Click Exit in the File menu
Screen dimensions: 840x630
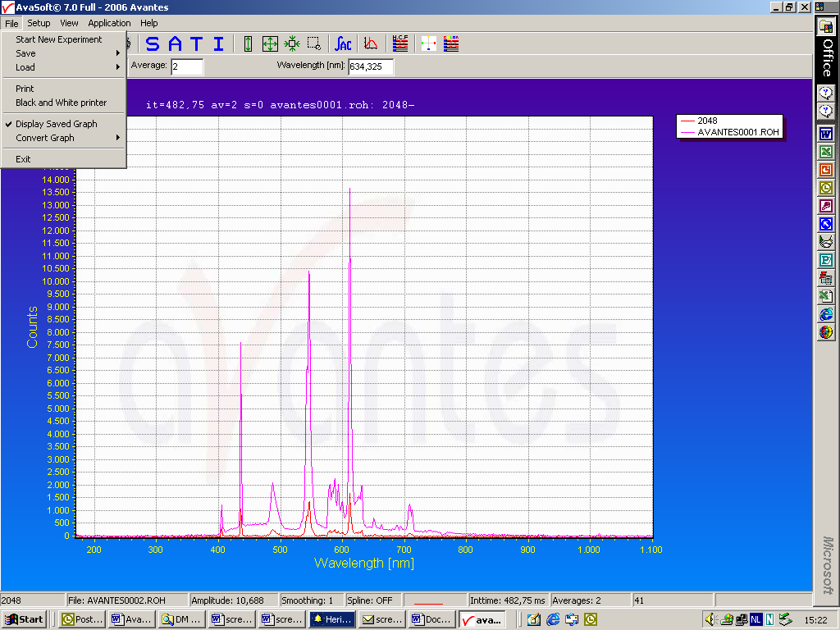[63, 159]
